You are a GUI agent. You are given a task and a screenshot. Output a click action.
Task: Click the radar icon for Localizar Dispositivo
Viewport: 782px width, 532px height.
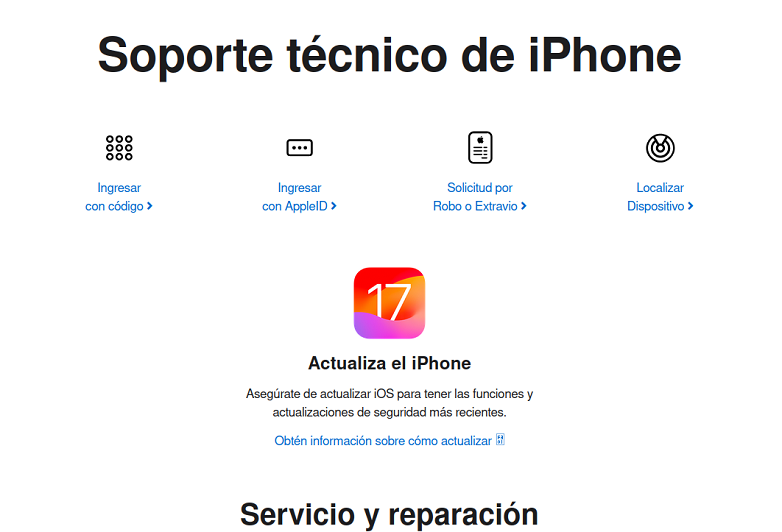(x=660, y=148)
